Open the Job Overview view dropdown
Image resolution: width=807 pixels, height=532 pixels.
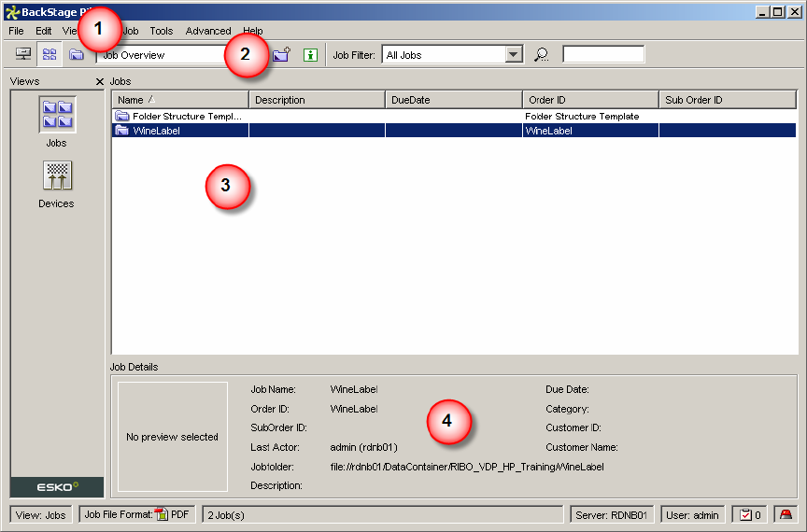point(163,54)
